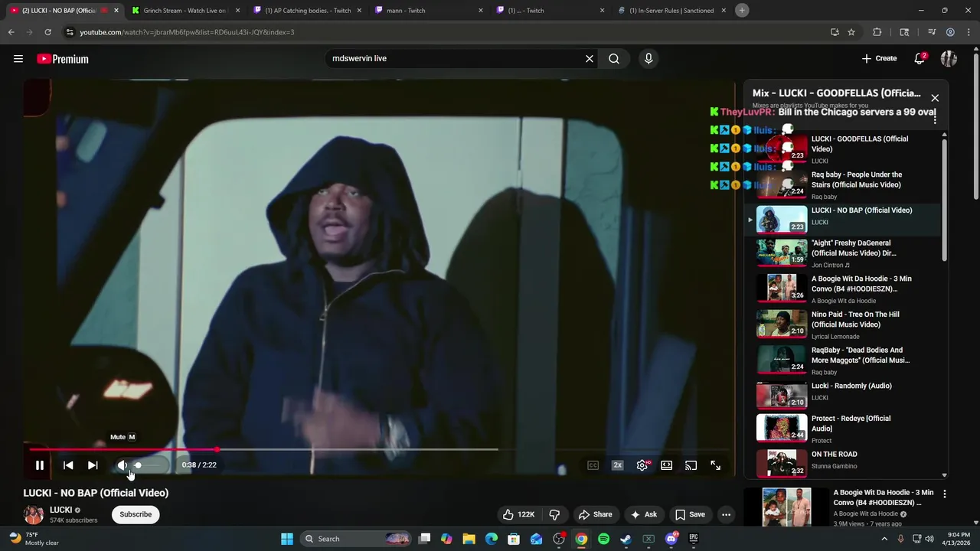The height and width of the screenshot is (551, 980).
Task: Open Steam from the taskbar
Action: tap(626, 539)
